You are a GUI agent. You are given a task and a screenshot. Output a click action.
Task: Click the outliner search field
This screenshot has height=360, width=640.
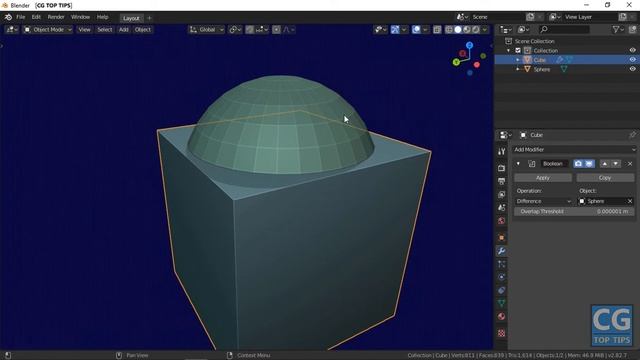(564, 30)
